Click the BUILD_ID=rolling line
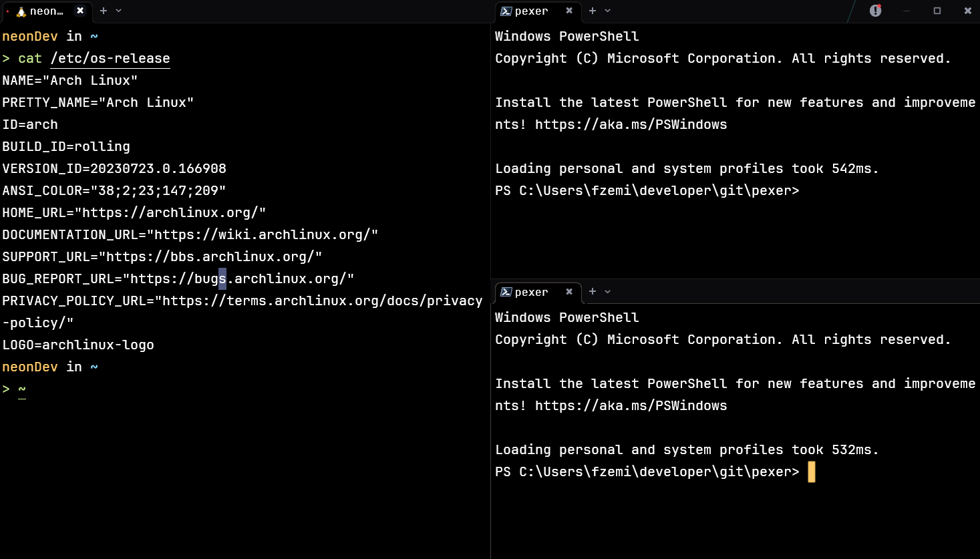Screen dimensions: 980x559 [66, 147]
